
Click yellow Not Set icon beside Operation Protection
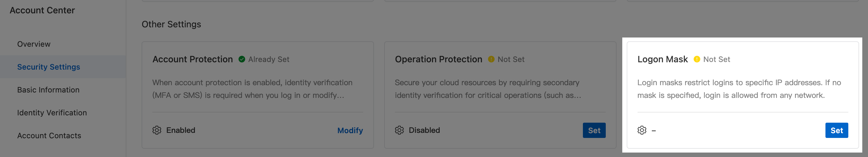tap(491, 59)
